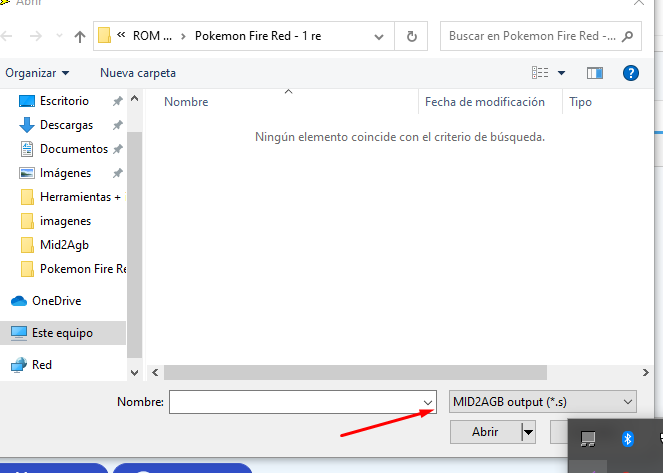The height and width of the screenshot is (473, 663).
Task: Open the Organizar menu
Action: [x=37, y=73]
